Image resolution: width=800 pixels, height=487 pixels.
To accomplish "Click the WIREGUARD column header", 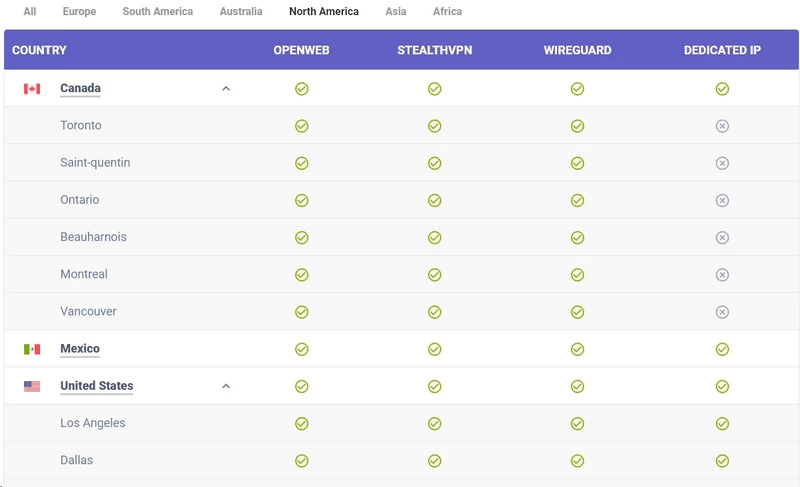I will pyautogui.click(x=578, y=50).
